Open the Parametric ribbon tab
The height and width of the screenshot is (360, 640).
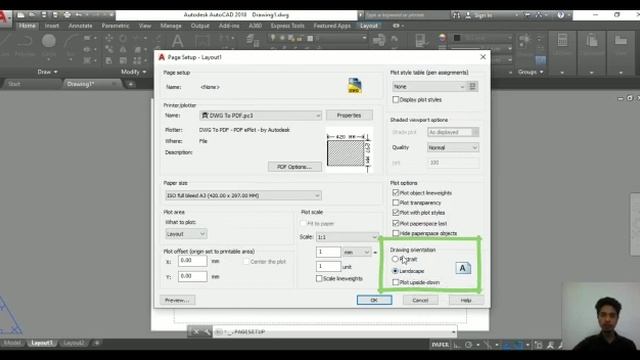116,26
